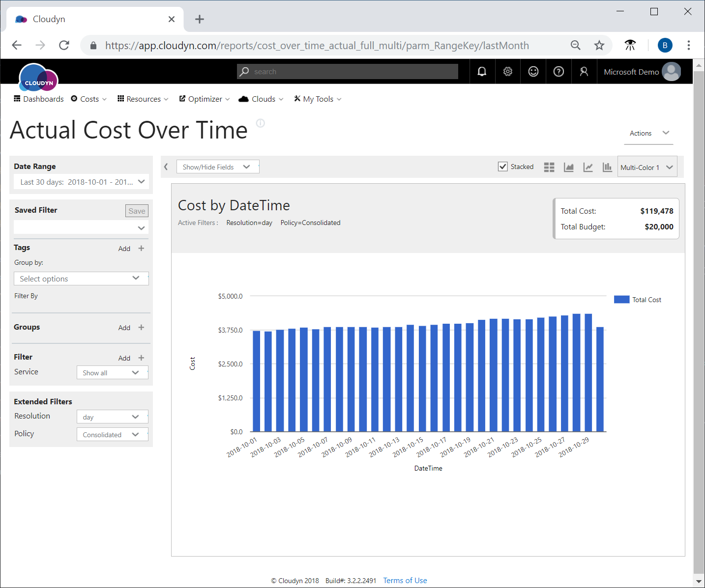The width and height of the screenshot is (705, 588).
Task: Click the eye extension icon
Action: pyautogui.click(x=630, y=45)
